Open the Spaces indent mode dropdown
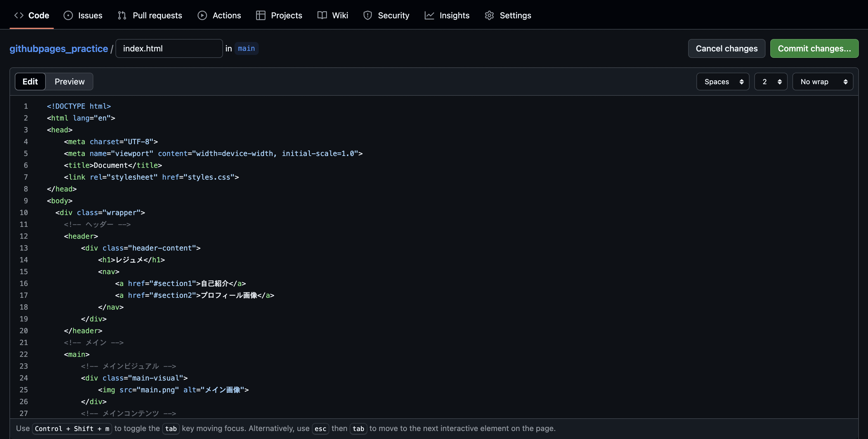 (722, 81)
